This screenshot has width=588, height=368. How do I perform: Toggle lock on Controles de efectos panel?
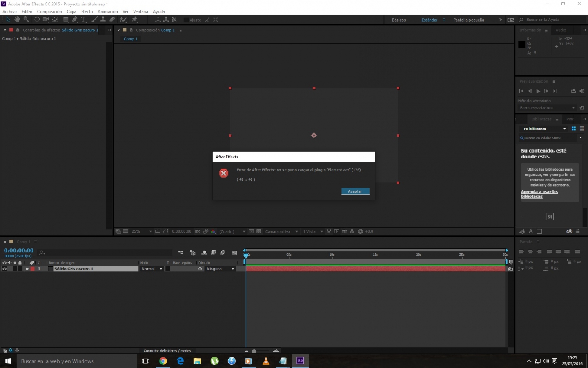click(18, 30)
